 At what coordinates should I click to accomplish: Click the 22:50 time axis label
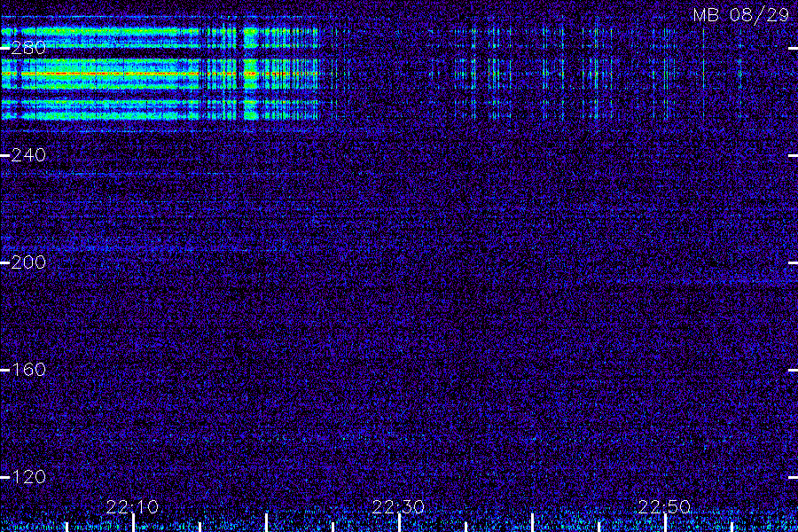[665, 506]
